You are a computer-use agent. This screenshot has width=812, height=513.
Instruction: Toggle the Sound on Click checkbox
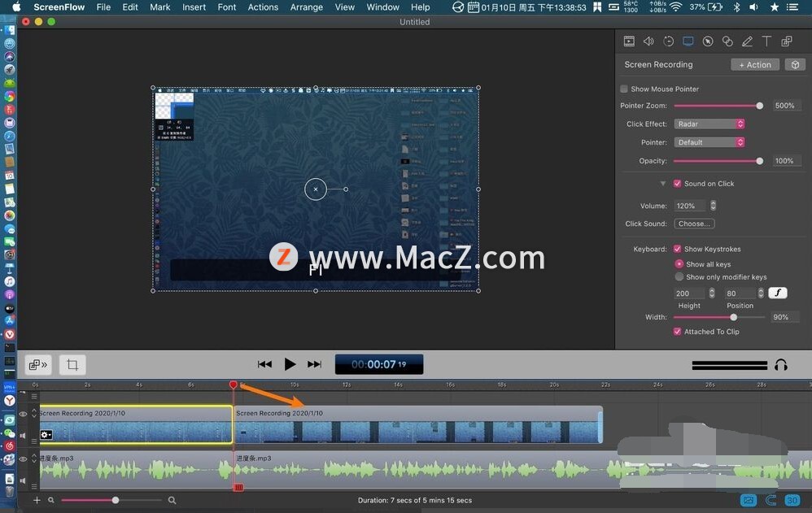point(677,184)
